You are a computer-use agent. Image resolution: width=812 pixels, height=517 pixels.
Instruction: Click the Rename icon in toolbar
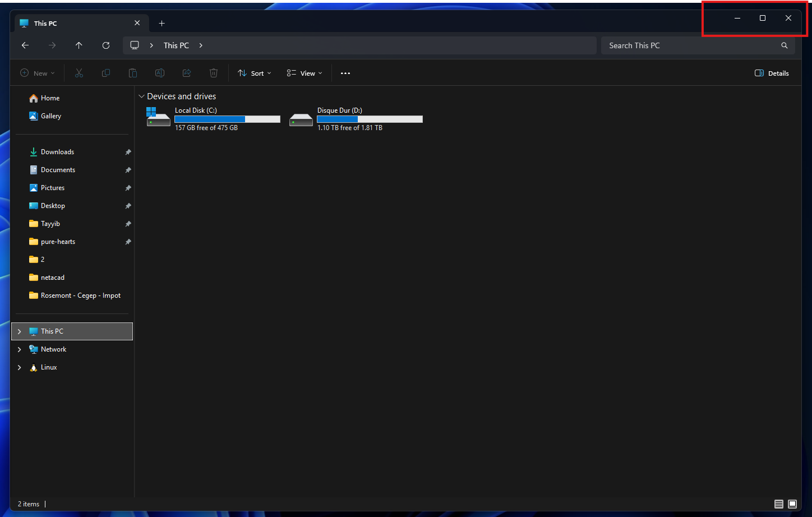pos(160,73)
